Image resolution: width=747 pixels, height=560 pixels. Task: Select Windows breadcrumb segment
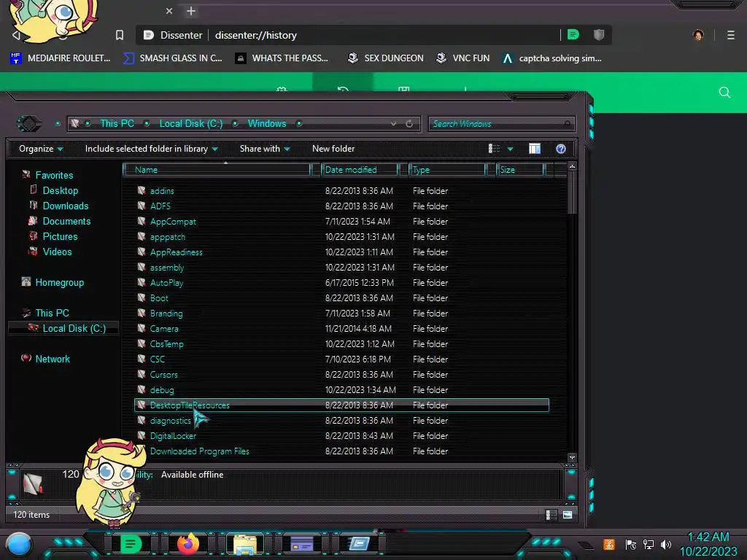coord(267,123)
